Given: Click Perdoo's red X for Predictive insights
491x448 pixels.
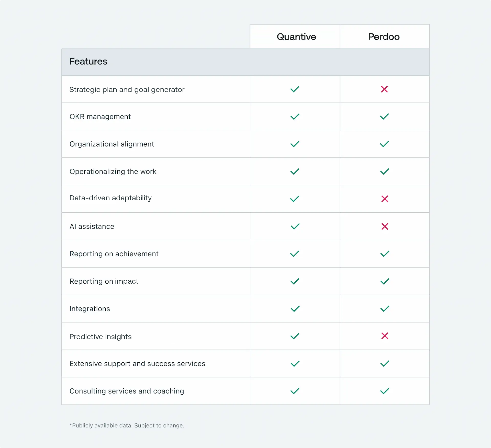Looking at the screenshot, I should [384, 336].
